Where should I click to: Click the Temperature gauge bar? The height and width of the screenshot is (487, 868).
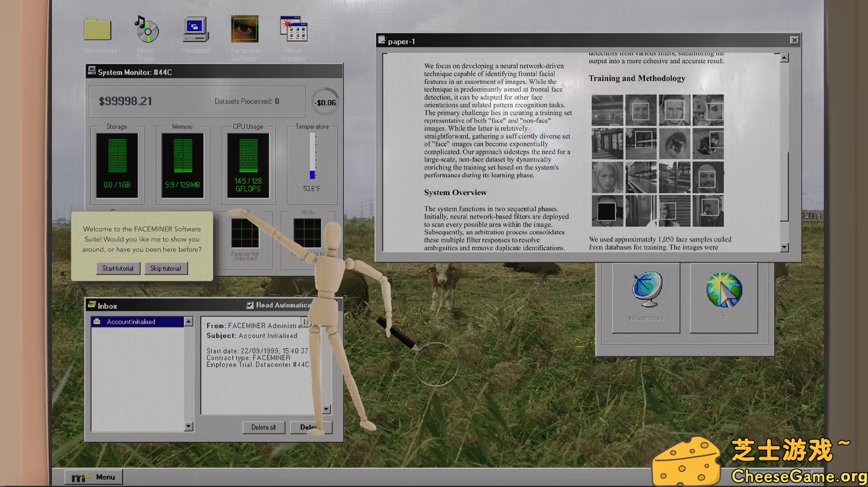[x=312, y=156]
